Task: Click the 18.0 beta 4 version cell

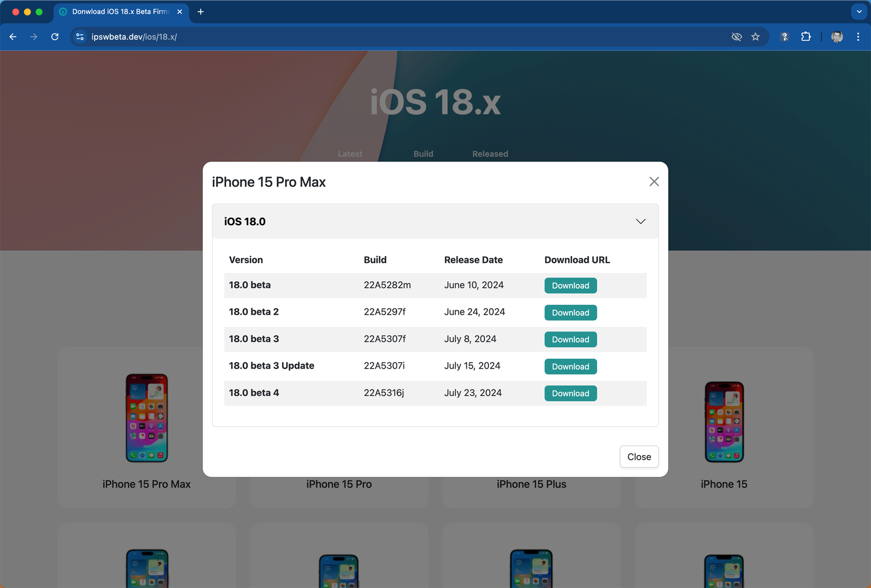Action: point(254,393)
